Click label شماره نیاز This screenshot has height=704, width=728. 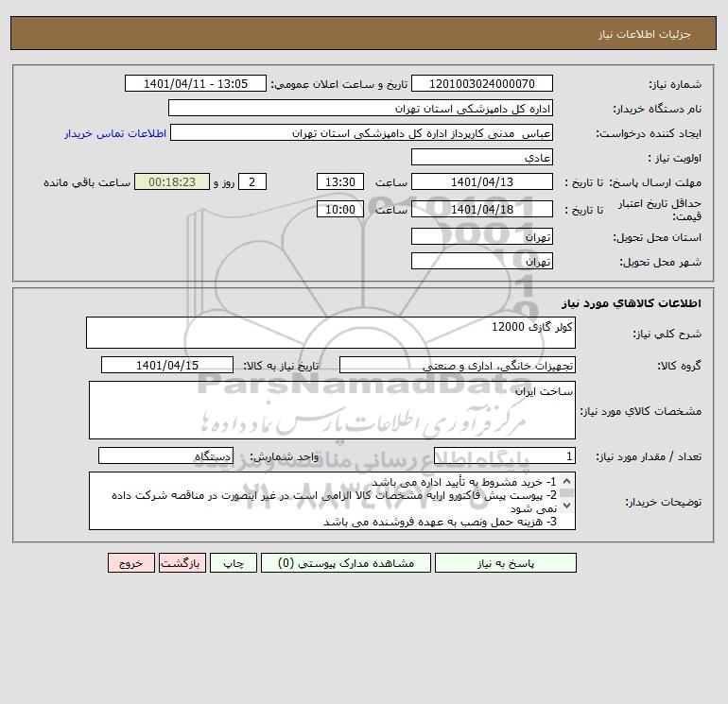pos(675,84)
